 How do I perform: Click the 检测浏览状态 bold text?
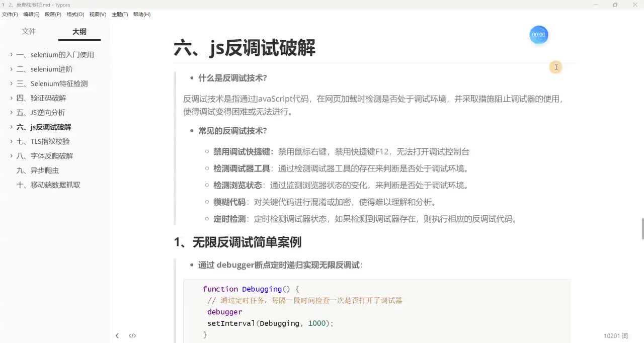[237, 185]
